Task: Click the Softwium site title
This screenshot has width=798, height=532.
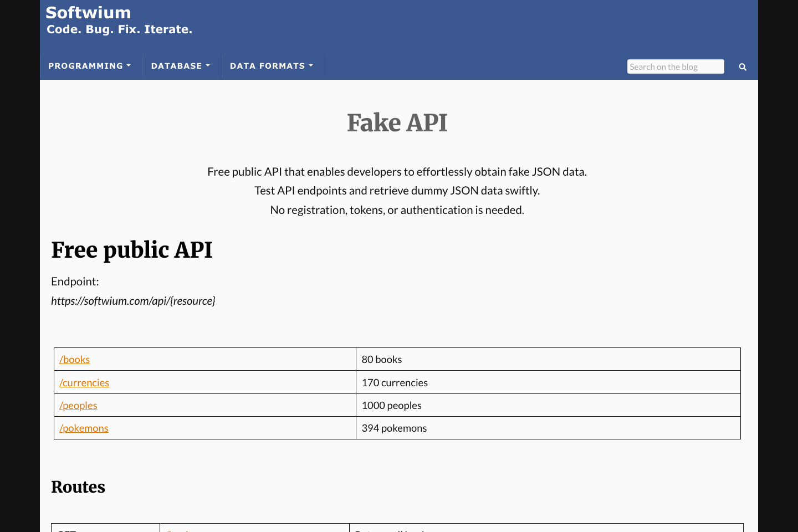Action: pos(88,12)
